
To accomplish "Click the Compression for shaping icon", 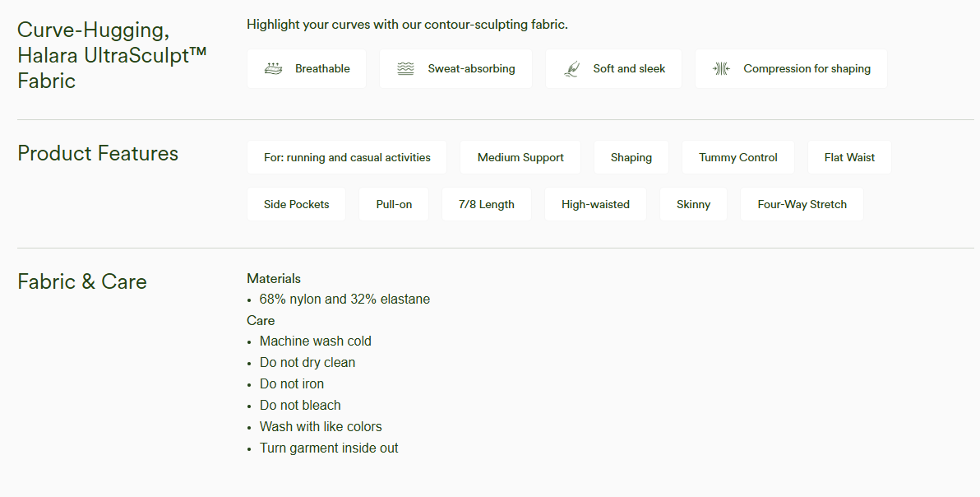I will 721,69.
